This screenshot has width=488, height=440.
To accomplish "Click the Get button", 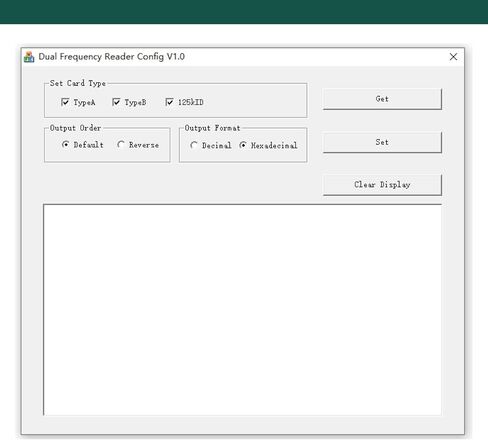I will coord(382,99).
